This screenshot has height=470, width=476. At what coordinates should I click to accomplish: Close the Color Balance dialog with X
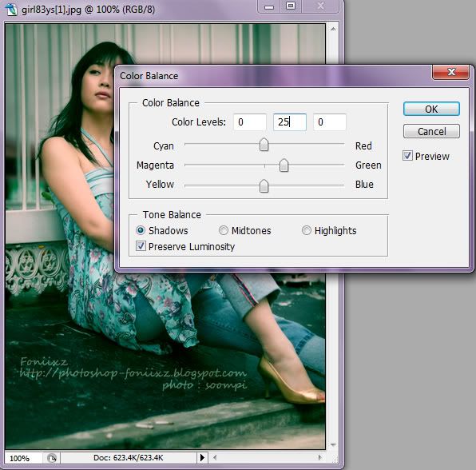coord(451,72)
